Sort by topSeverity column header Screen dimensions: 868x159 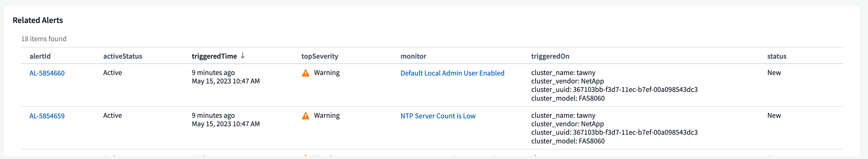[x=320, y=56]
